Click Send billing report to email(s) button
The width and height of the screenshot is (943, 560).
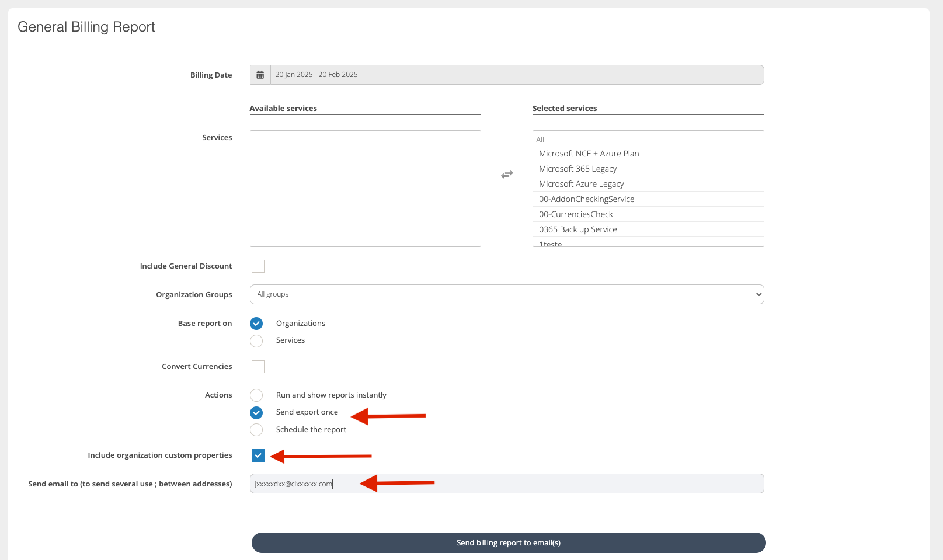508,542
